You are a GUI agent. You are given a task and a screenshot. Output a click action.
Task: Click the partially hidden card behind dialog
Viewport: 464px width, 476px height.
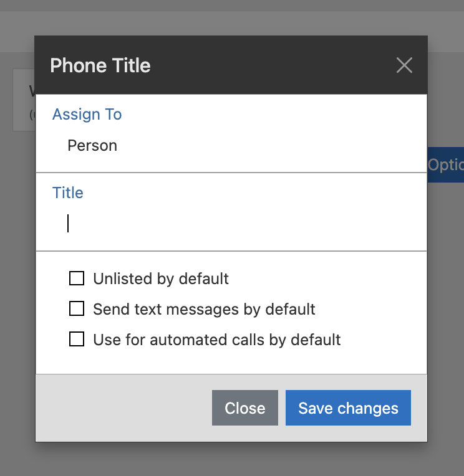point(24,100)
